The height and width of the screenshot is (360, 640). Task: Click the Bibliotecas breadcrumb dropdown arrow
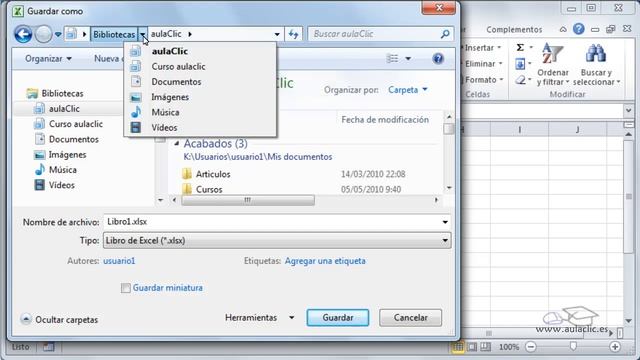coord(142,34)
